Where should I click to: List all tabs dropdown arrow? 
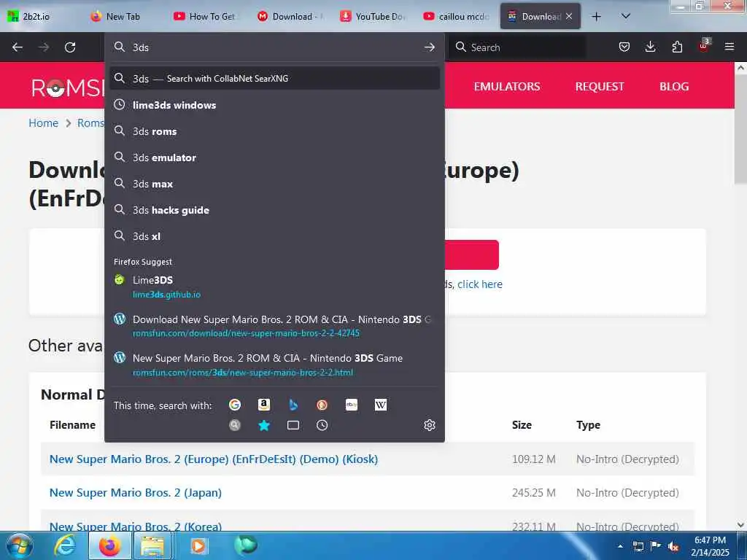point(626,16)
